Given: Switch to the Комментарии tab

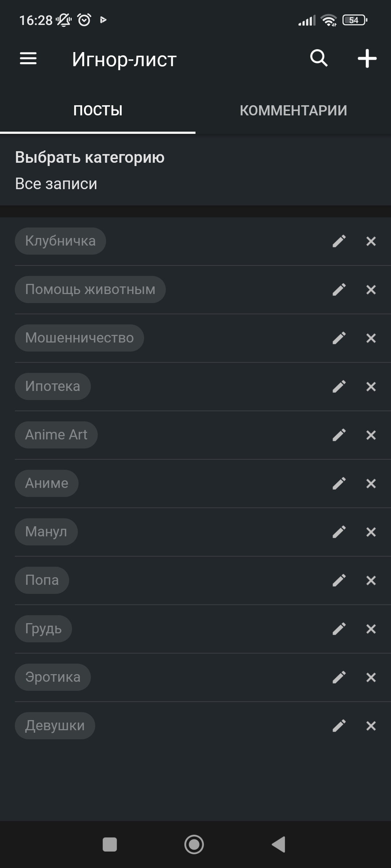Looking at the screenshot, I should click(x=293, y=111).
